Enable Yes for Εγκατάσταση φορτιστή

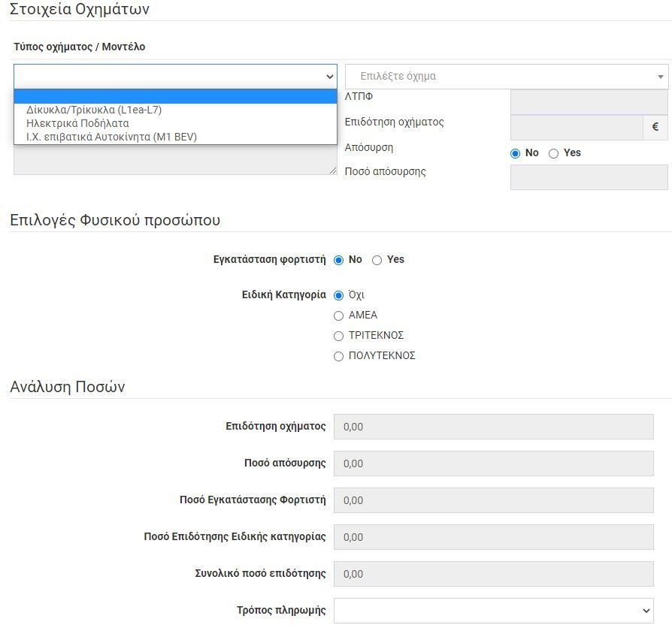pyautogui.click(x=377, y=260)
